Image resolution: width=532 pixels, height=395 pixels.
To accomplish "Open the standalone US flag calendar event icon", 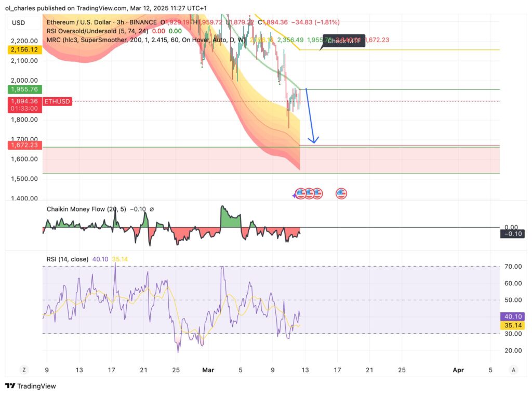I will [341, 193].
